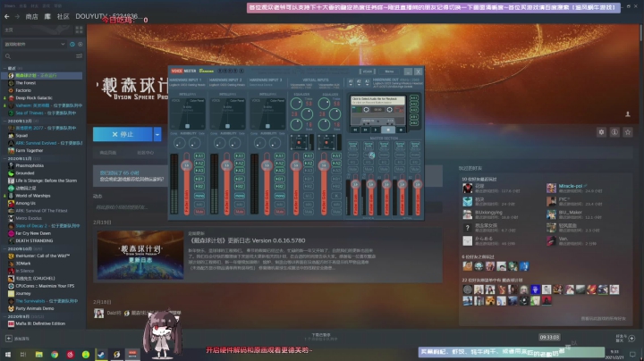Image resolution: width=644 pixels, height=361 pixels.
Task: Toggle cassette A1 output button
Action: point(414,98)
